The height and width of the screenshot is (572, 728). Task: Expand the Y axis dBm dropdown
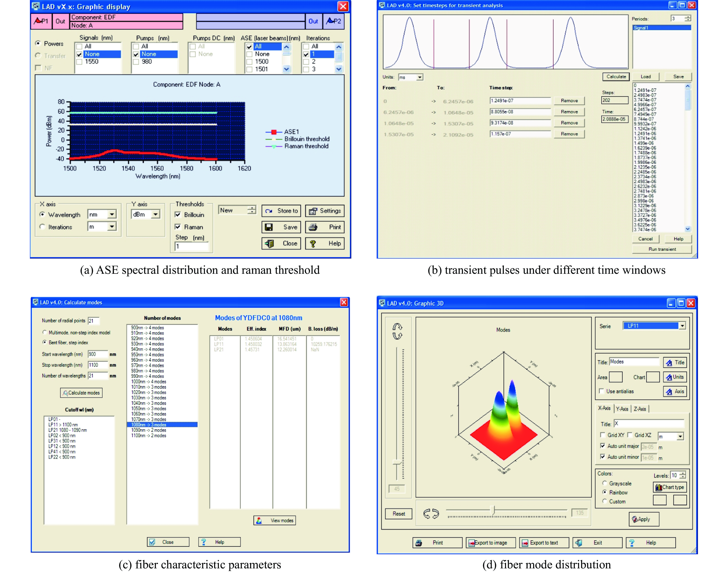point(156,214)
